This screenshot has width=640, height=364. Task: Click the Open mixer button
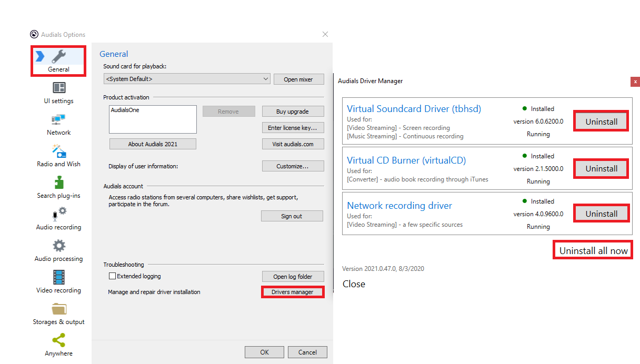pos(298,79)
